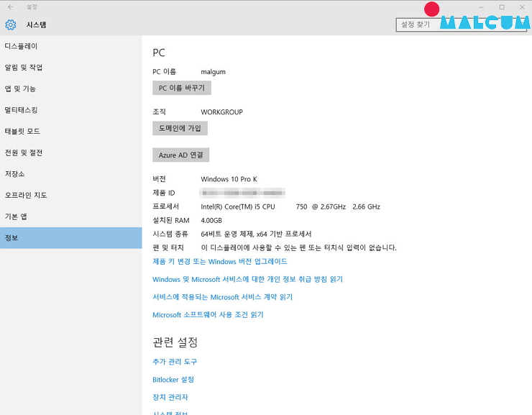
Task: Click the PC 이름 바꾸기 button
Action: (182, 88)
